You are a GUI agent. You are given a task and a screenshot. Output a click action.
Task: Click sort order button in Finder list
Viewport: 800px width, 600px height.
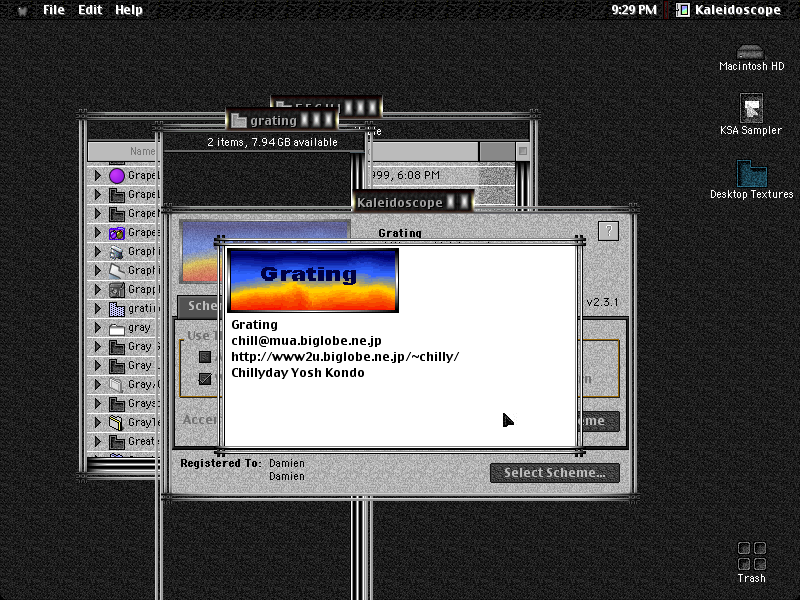tap(522, 151)
